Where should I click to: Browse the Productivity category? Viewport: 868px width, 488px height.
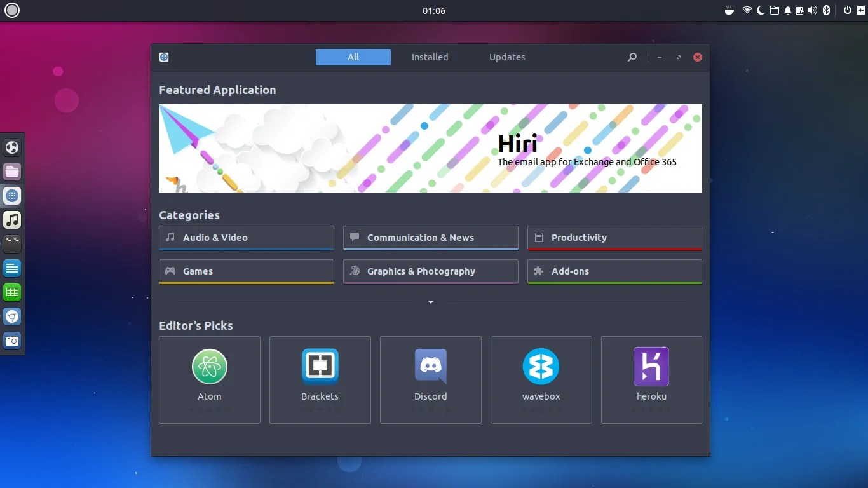click(614, 238)
